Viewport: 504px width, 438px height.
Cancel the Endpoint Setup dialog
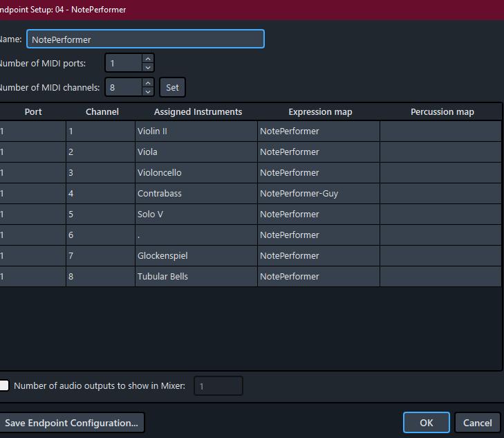coord(477,423)
